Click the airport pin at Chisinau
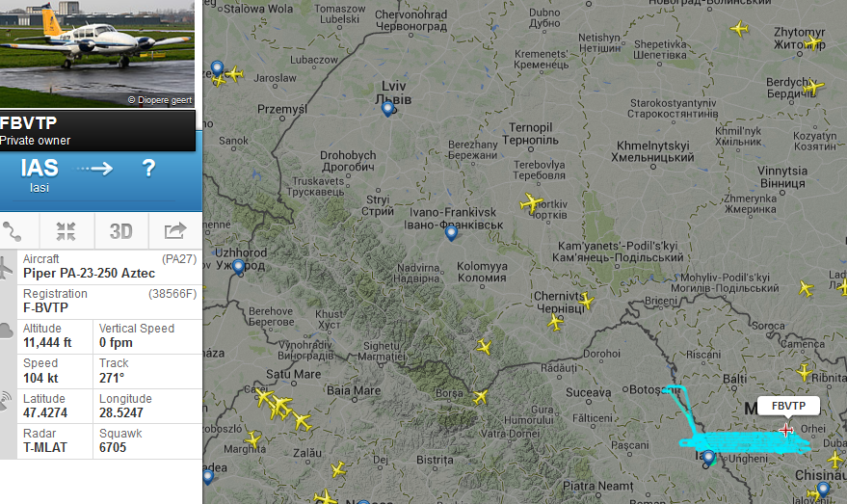The height and width of the screenshot is (504, 847). coord(823,490)
